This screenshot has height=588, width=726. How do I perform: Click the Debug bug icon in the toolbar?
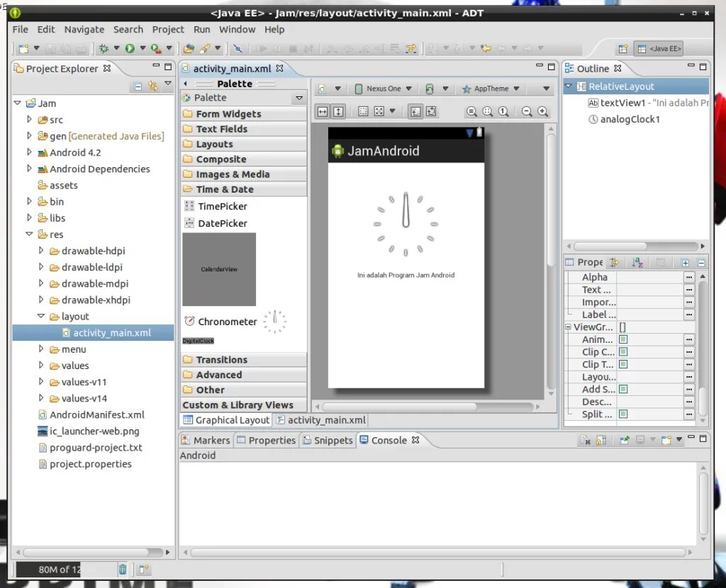pos(104,49)
